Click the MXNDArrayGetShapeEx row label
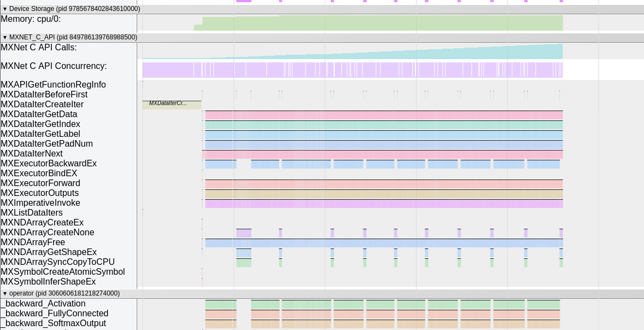 click(x=49, y=252)
